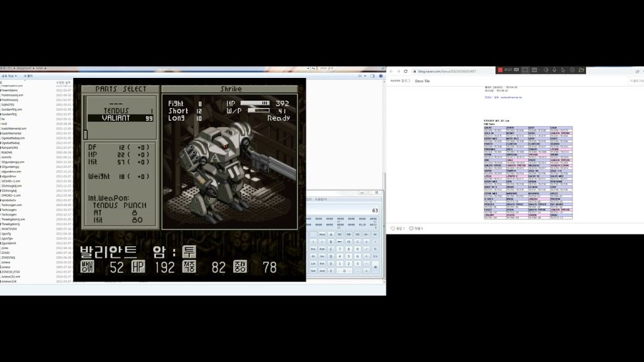Click the comment bubble icon below post
Image resolution: width=644 pixels, height=362 pixels.
pos(411,228)
